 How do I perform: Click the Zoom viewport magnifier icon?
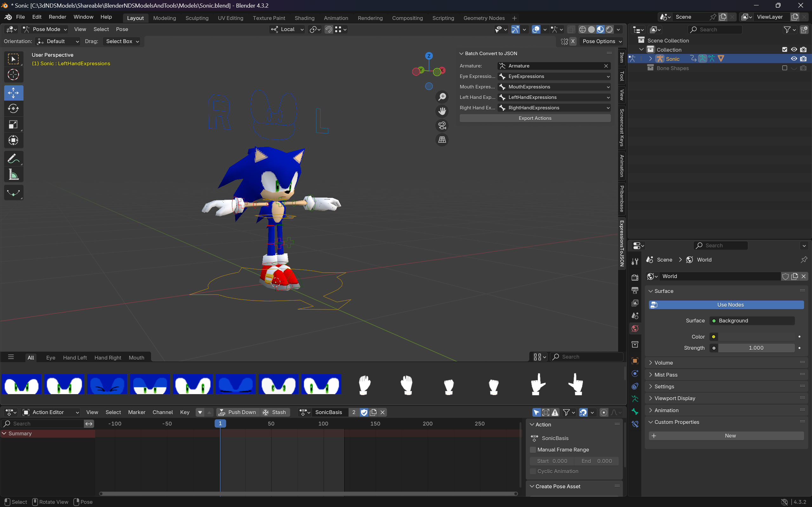pyautogui.click(x=442, y=97)
